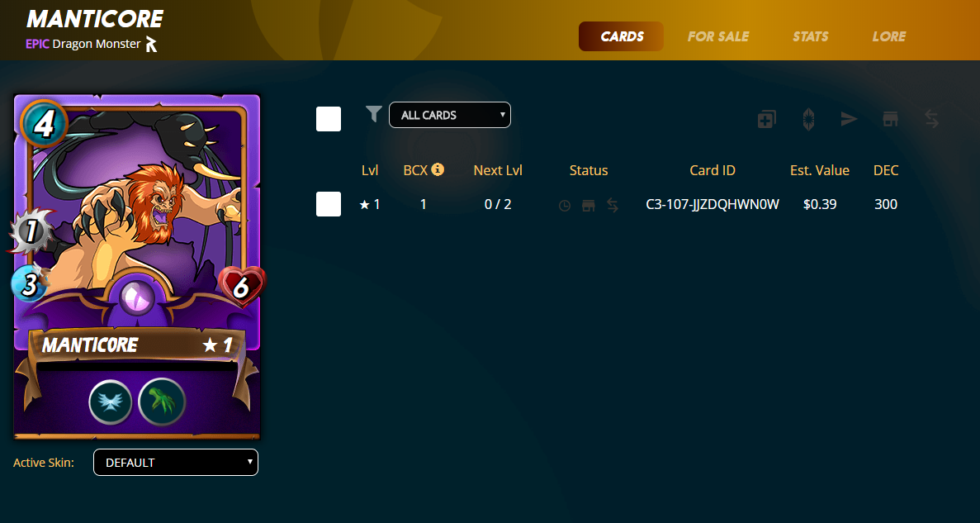Click the funnel filter icon
Image resolution: width=980 pixels, height=523 pixels.
(x=374, y=113)
